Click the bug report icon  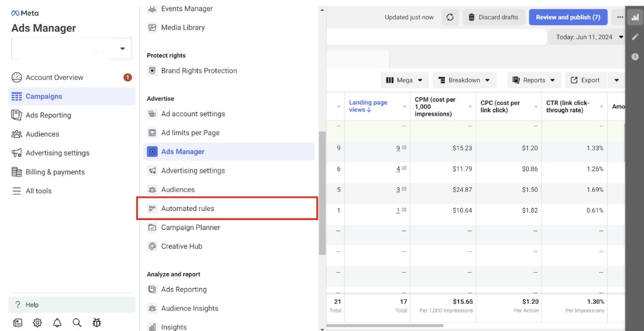tap(96, 322)
